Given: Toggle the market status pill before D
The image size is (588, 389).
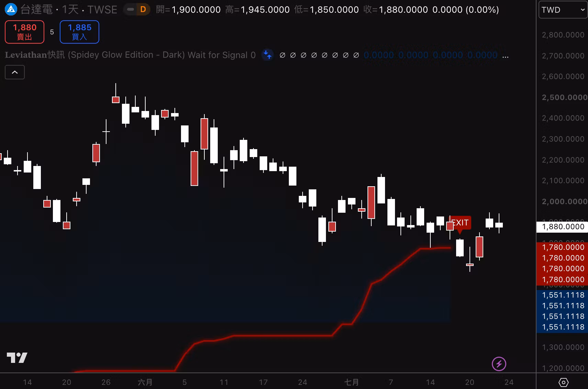Looking at the screenshot, I should pyautogui.click(x=131, y=10).
